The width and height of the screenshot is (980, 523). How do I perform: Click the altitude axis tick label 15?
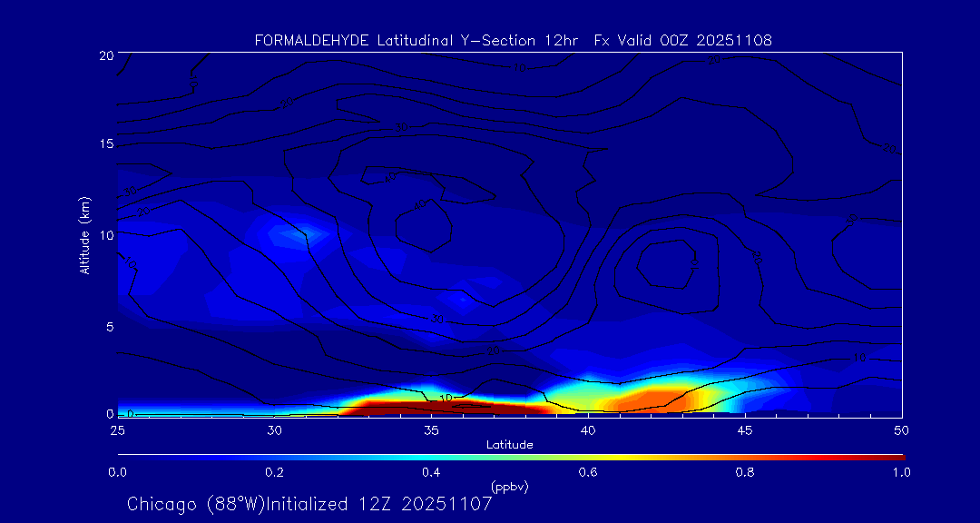pyautogui.click(x=105, y=144)
